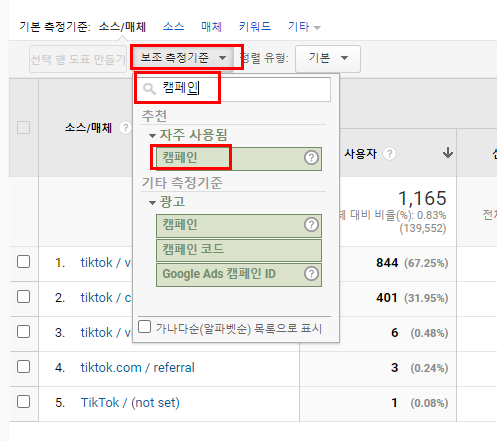Sort by 사용자 using down arrow

pyautogui.click(x=448, y=153)
